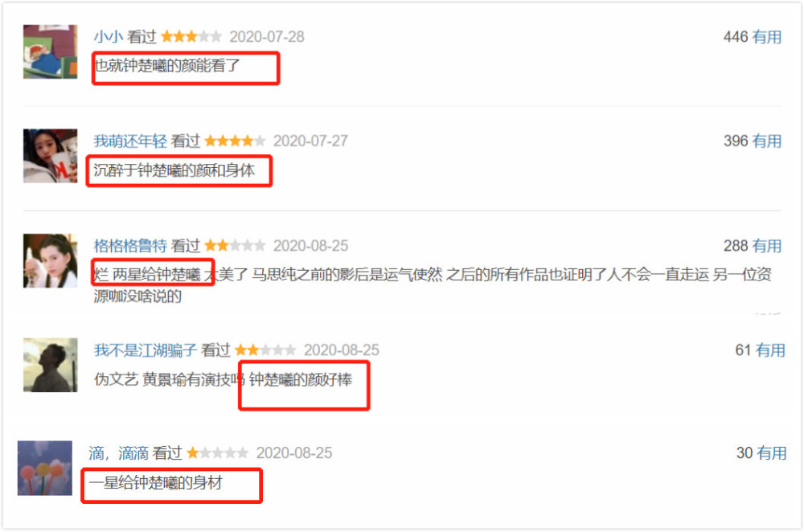Image resolution: width=804 pixels, height=532 pixels.
Task: Mark the 30-vote review as 有用
Action: tap(772, 453)
